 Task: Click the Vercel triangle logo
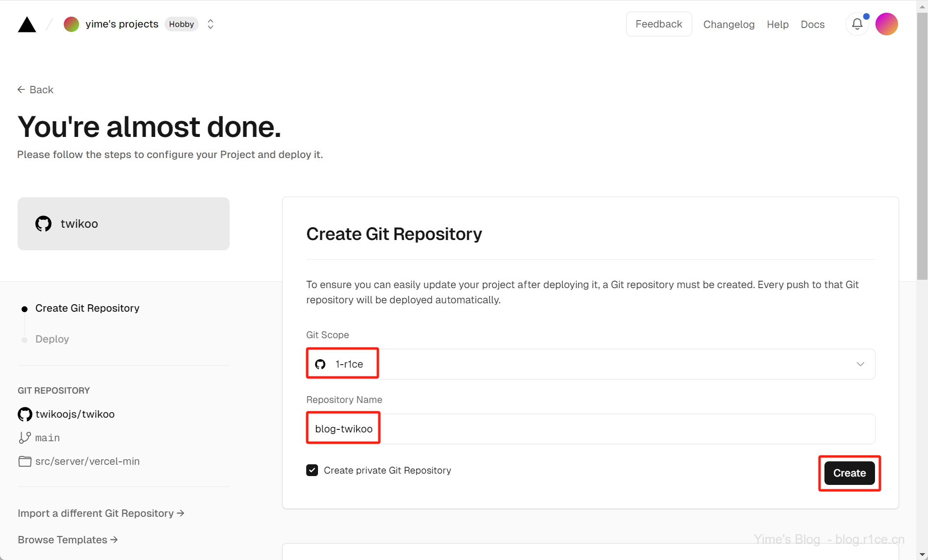27,25
